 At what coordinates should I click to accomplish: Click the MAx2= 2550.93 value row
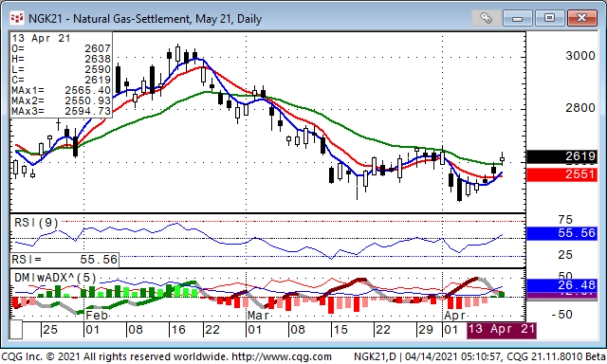point(61,101)
